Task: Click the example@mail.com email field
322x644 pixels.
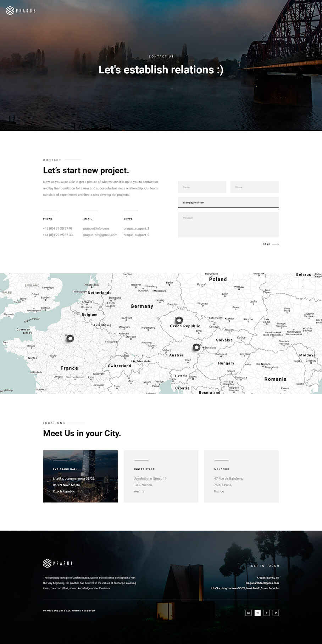Action: [228, 202]
